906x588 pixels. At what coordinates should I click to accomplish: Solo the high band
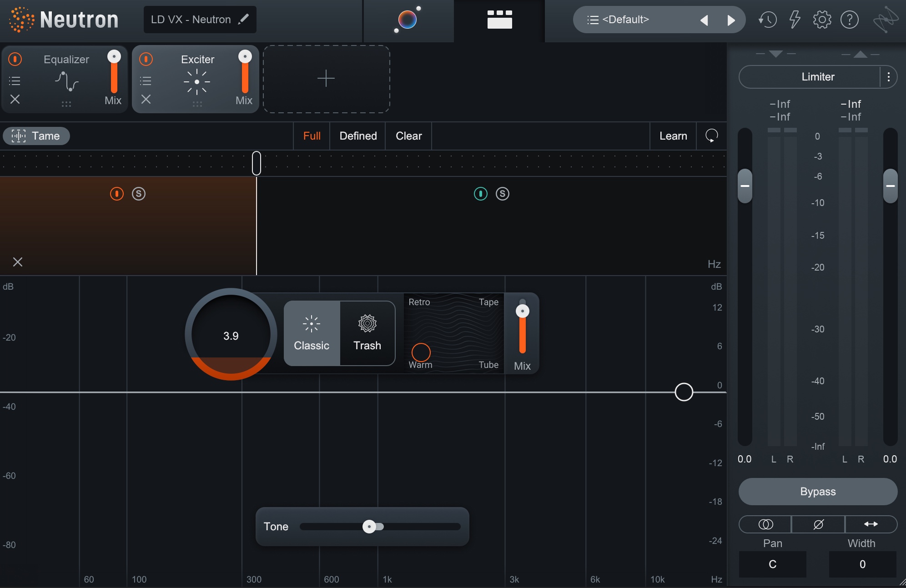[503, 194]
